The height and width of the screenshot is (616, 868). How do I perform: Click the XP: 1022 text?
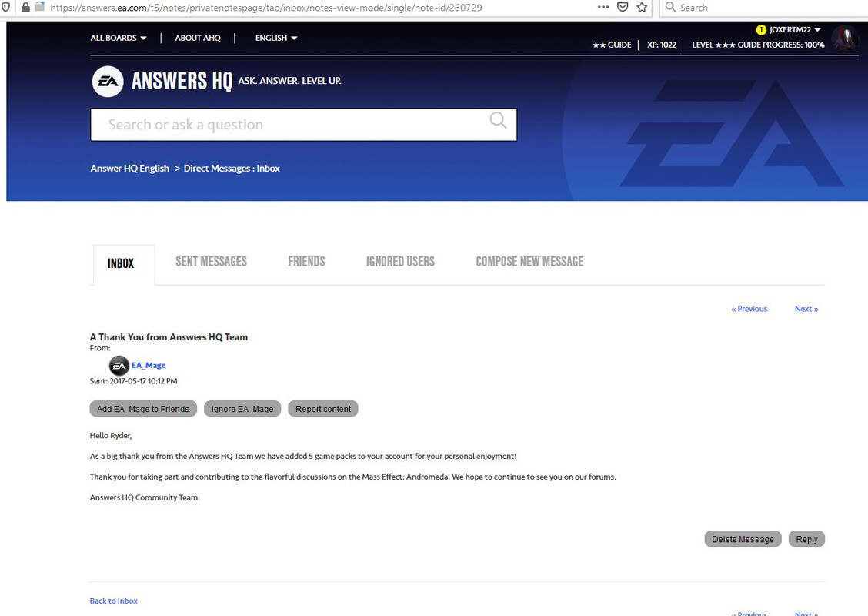pyautogui.click(x=662, y=45)
